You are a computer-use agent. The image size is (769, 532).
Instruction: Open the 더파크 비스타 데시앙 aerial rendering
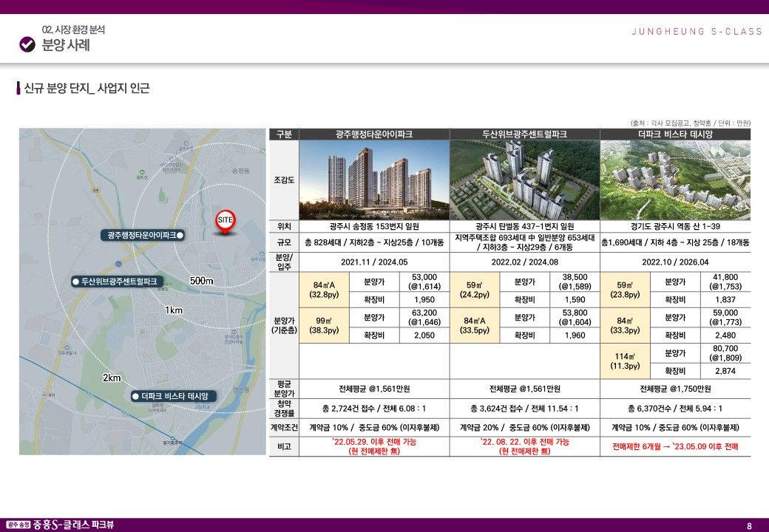click(x=675, y=180)
